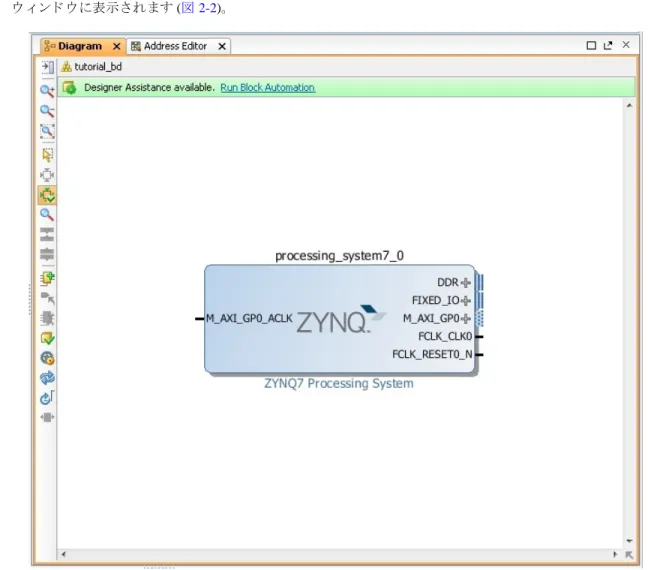This screenshot has height=570, width=648.
Task: Select the M_AXI_GP0_ACLK input pin
Action: click(200, 319)
